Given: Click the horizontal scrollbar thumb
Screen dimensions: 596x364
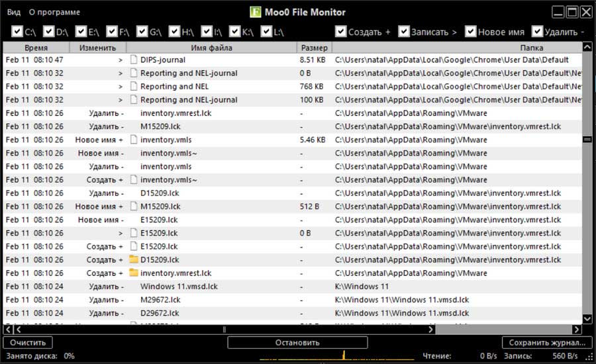Looking at the screenshot, I should [x=224, y=330].
